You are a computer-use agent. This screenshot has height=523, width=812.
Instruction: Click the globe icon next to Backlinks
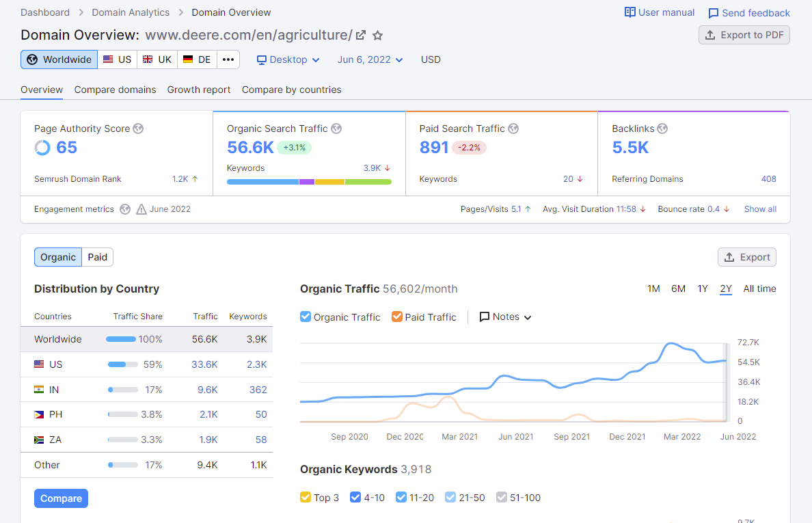(662, 129)
